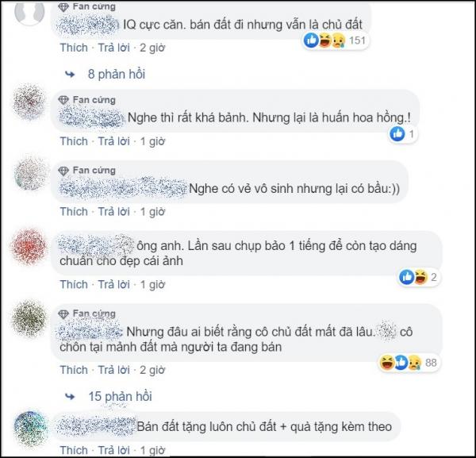The height and width of the screenshot is (458, 476).
Task: Click Thích under 'vô sinh nhưng lại có bầu'
Action: (x=74, y=211)
